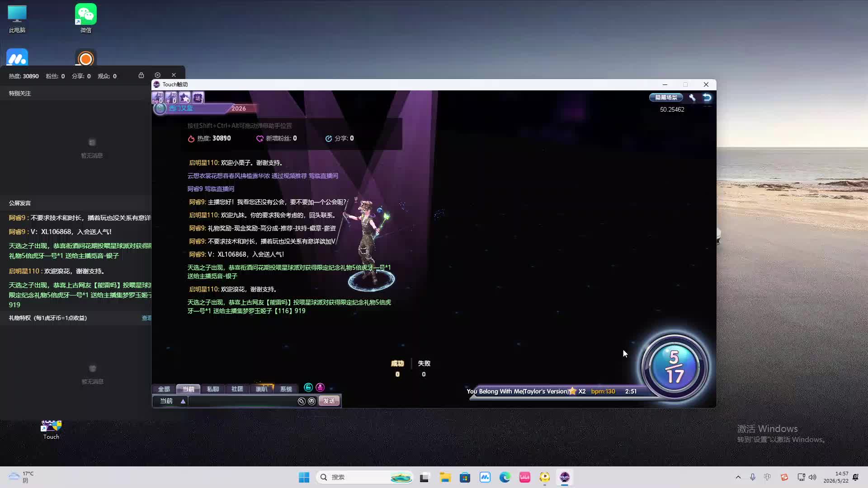Viewport: 868px width, 488px height.
Task: Open target settings in assistant panel
Action: (157, 75)
